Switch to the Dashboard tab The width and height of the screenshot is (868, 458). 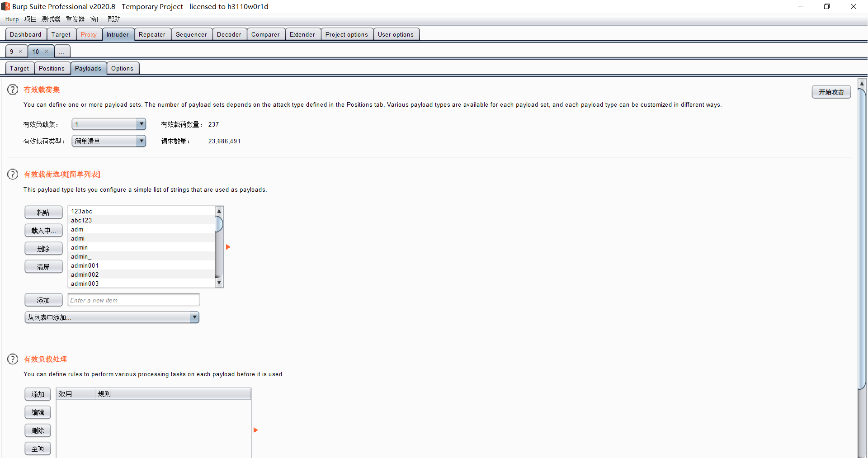(26, 34)
